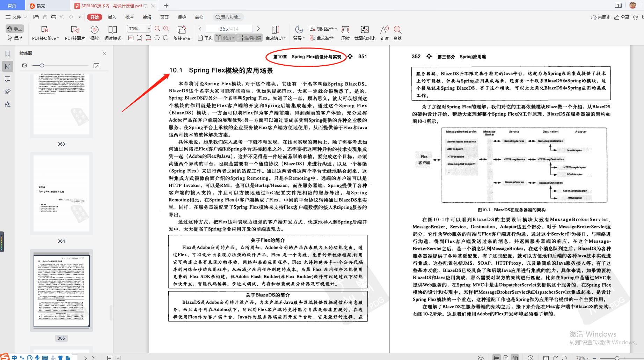Open PDF转Office conversion tool

(45, 33)
